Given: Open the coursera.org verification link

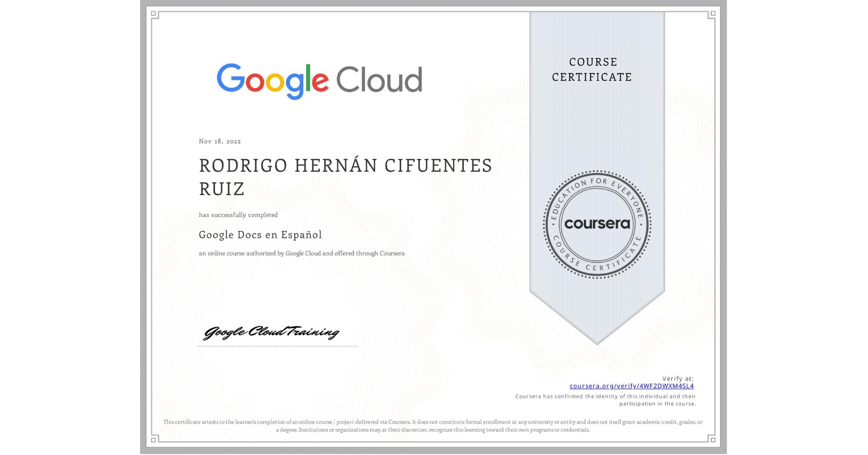Looking at the screenshot, I should pyautogui.click(x=632, y=386).
